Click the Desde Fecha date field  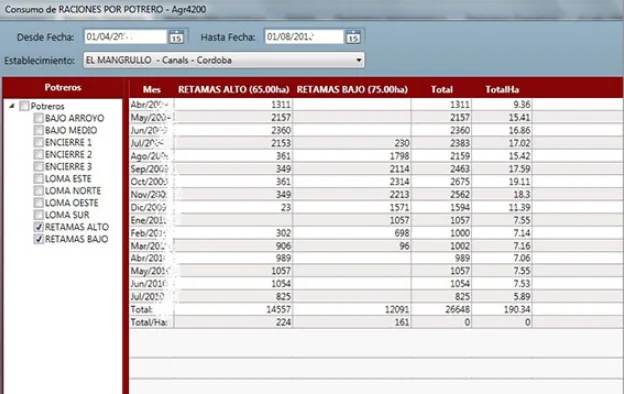point(125,37)
